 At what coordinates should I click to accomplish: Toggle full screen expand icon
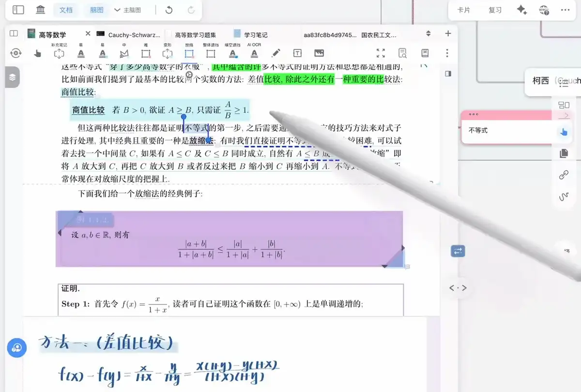[381, 53]
